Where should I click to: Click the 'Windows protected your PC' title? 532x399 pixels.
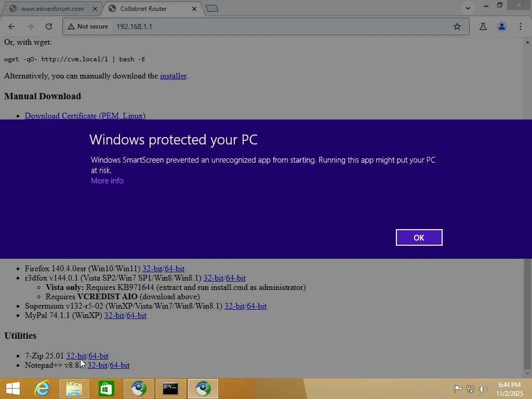click(x=174, y=140)
